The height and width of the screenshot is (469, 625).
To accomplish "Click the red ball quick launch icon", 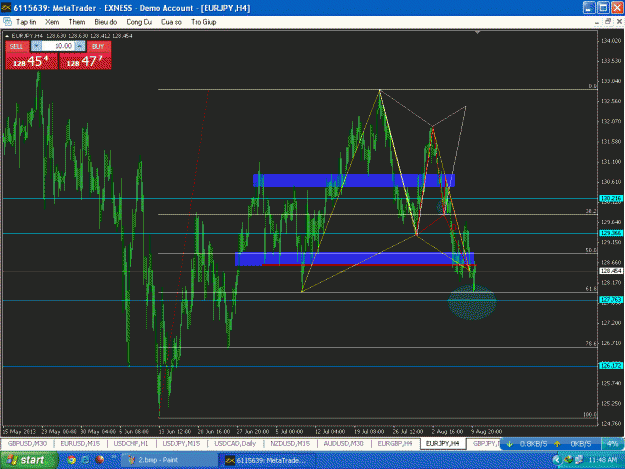I will 100,460.
